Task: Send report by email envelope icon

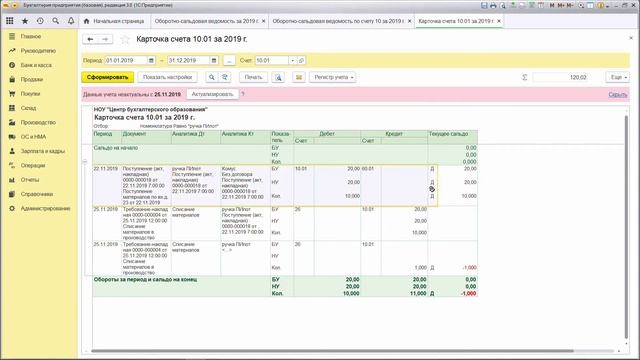Action: pos(299,77)
